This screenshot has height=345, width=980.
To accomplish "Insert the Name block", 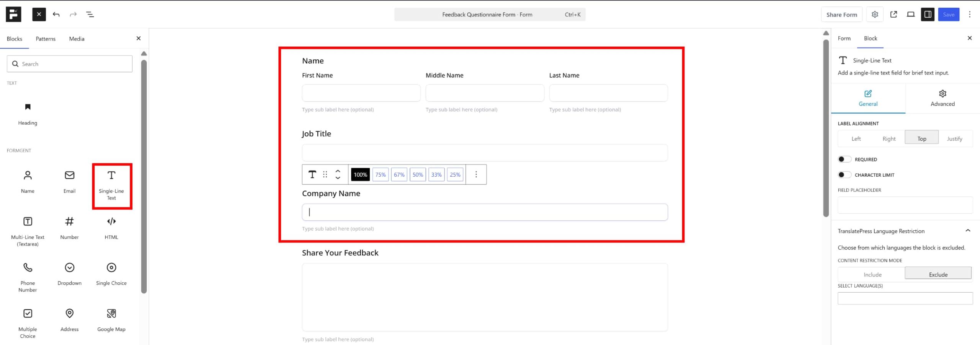I will pos(28,182).
